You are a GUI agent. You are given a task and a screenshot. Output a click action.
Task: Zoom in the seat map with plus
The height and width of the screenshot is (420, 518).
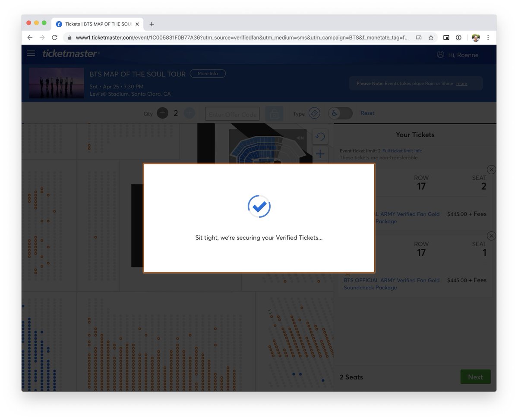(320, 154)
